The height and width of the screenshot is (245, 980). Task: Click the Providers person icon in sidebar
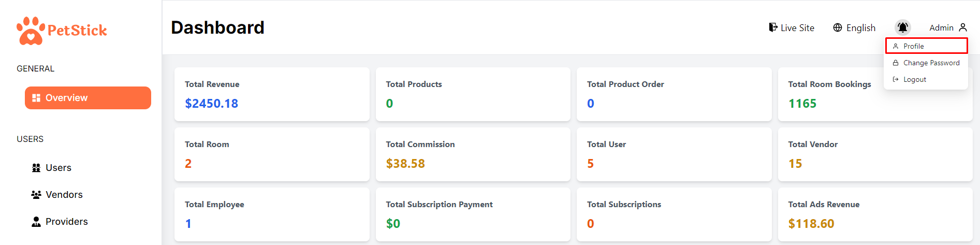click(36, 222)
